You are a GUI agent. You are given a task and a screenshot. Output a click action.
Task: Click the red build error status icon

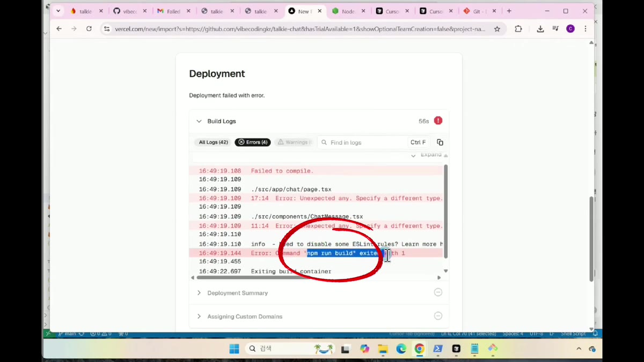438,121
